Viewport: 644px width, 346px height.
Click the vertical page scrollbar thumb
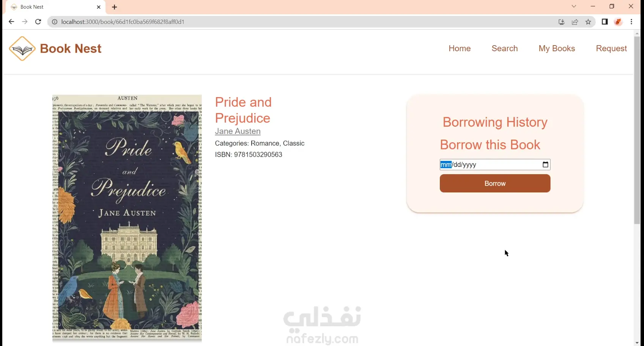(x=637, y=130)
